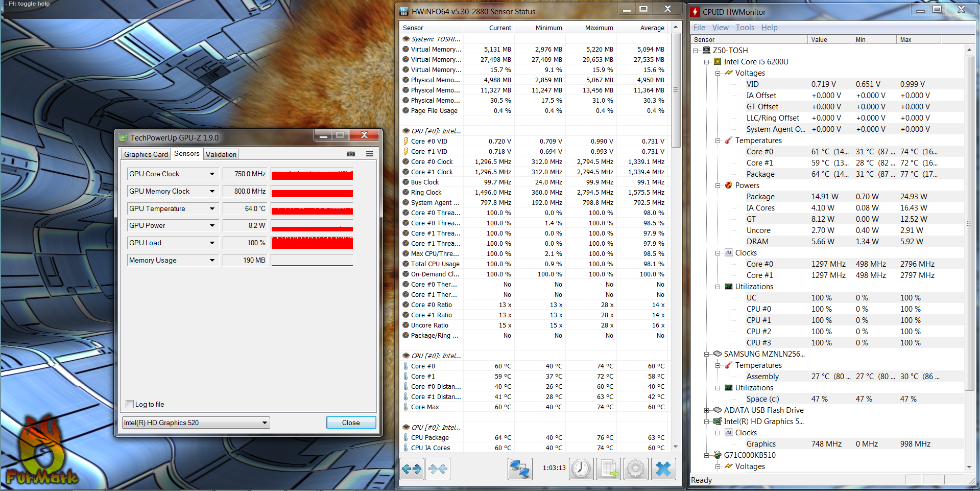Screen dimensions: 980x491
Task: Collapse Z50-TOSH tree node
Action: [696, 50]
